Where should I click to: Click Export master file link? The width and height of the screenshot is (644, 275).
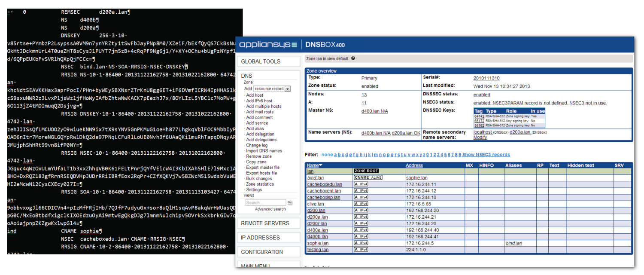(x=263, y=168)
